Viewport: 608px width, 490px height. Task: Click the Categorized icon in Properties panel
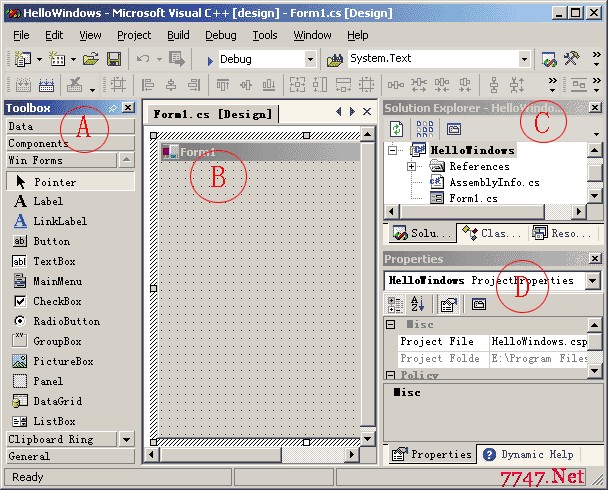tap(395, 304)
